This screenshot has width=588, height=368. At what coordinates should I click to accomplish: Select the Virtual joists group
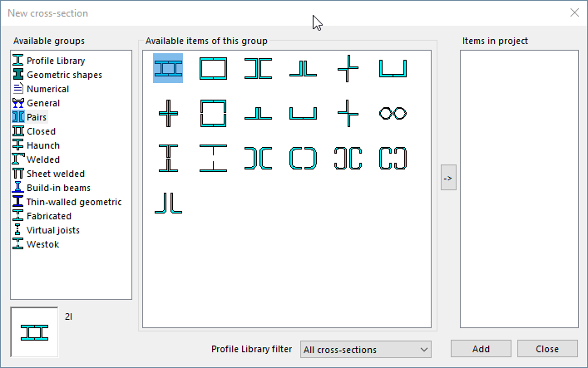[x=53, y=230]
